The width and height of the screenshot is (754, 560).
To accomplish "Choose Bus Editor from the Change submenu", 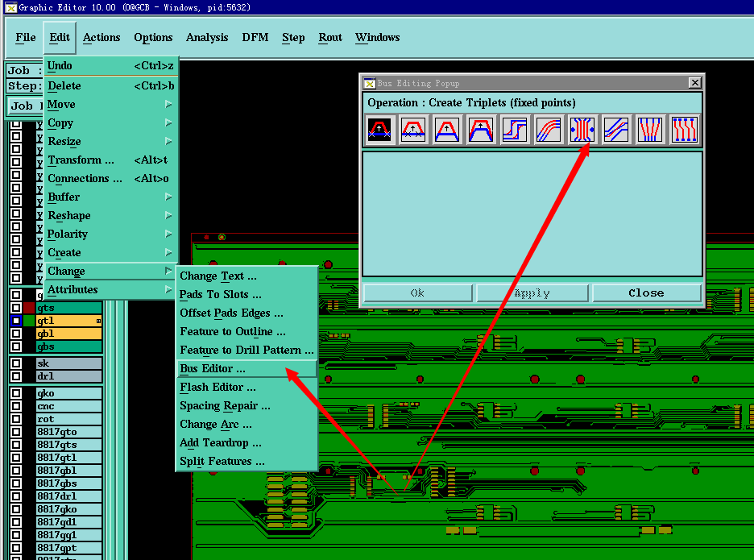I will pyautogui.click(x=246, y=369).
